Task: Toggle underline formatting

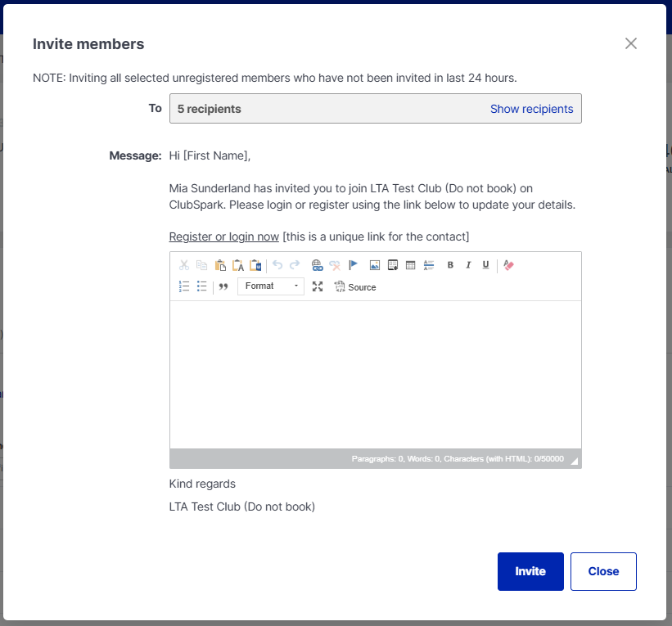Action: coord(485,265)
